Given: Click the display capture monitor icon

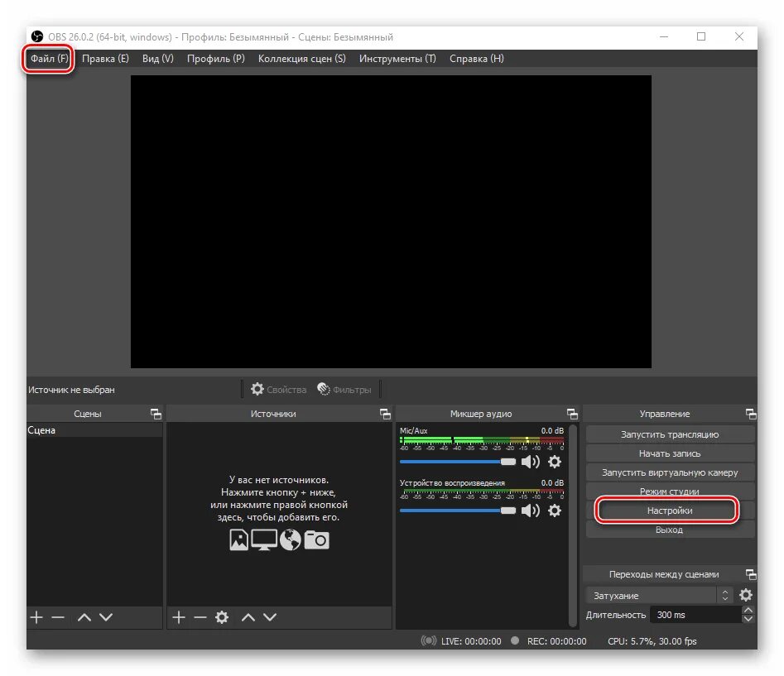Looking at the screenshot, I should point(264,539).
